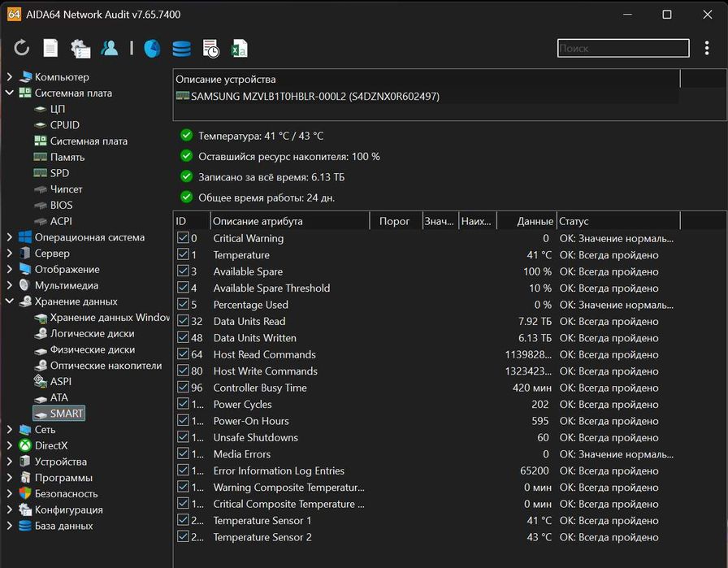This screenshot has width=728, height=568.
Task: Click the Описание атрибута column header
Action: [x=258, y=221]
